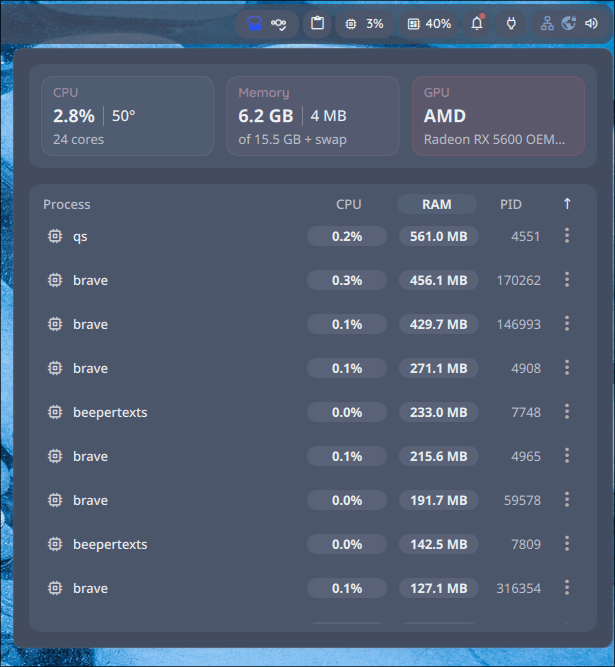Sort processes by the CPU column
Screen dimensions: 615x667
point(348,204)
